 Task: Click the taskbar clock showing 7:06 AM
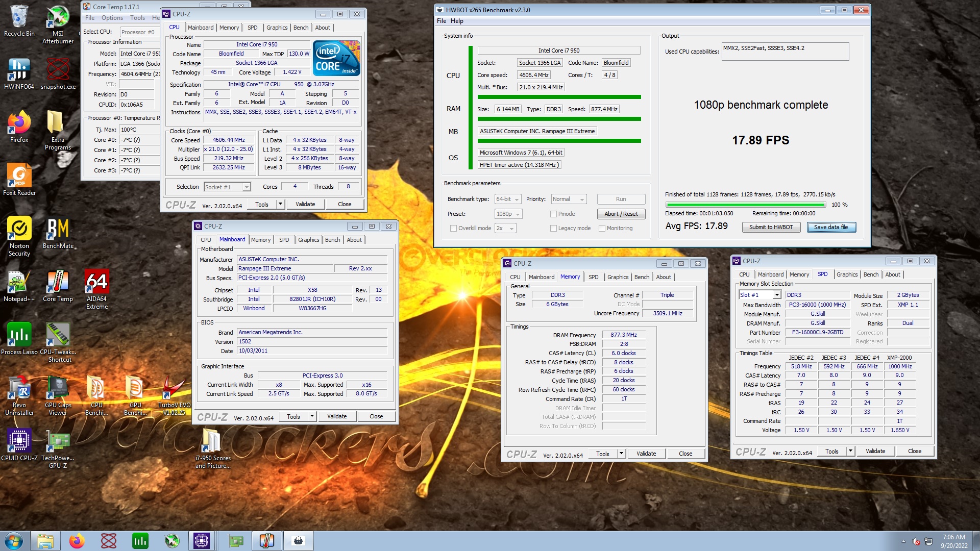point(953,541)
